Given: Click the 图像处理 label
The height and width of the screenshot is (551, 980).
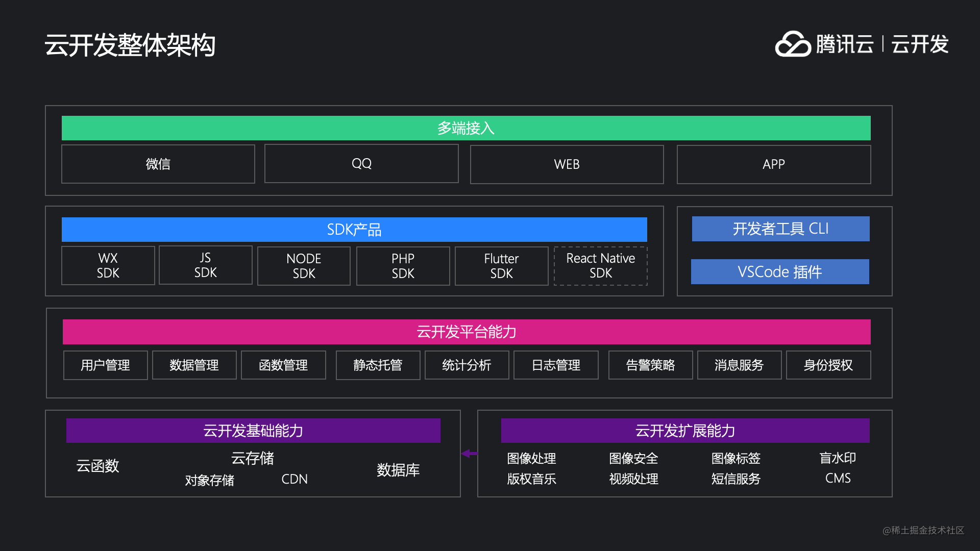Looking at the screenshot, I should pos(531,458).
